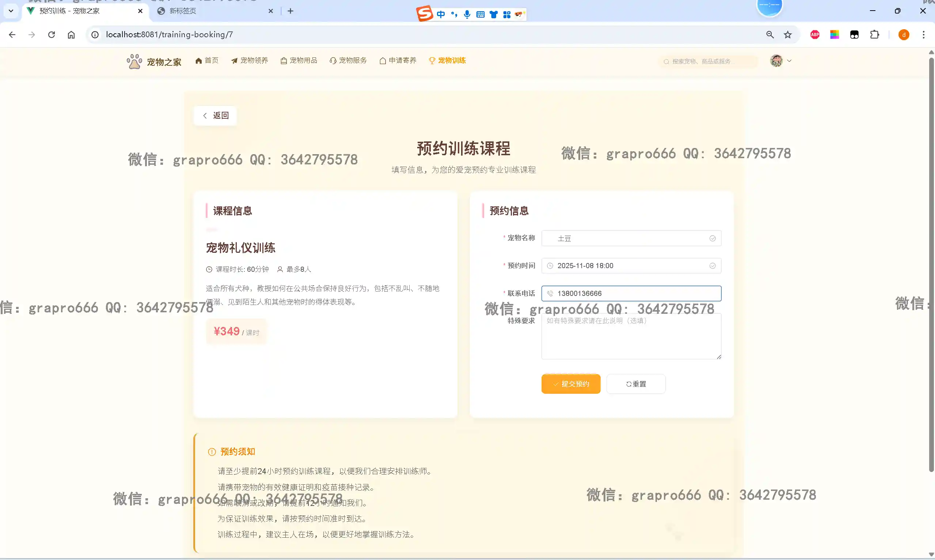Expand the user avatar dropdown arrow
This screenshot has width=935, height=560.
[x=789, y=61]
